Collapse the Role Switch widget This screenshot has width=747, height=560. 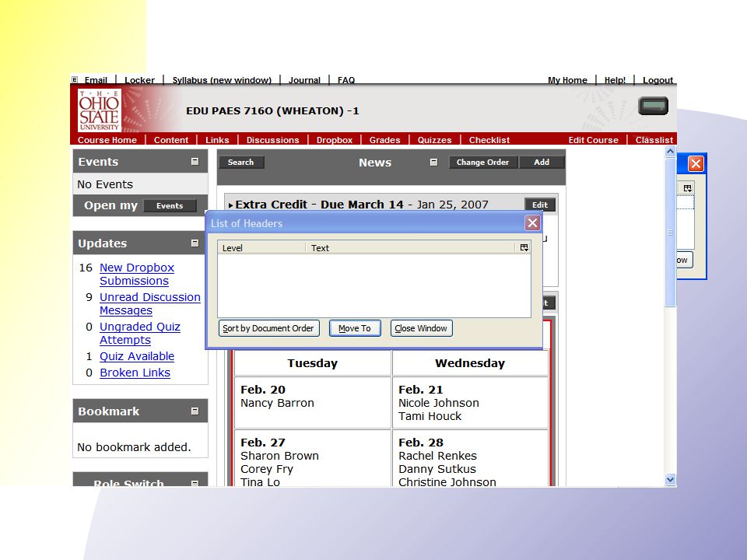click(x=195, y=483)
